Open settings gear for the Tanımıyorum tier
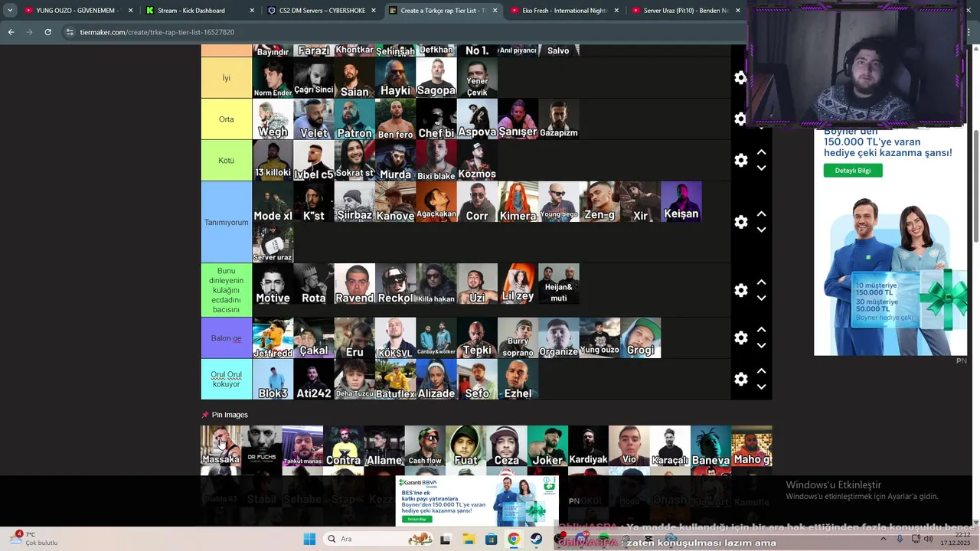 (740, 222)
